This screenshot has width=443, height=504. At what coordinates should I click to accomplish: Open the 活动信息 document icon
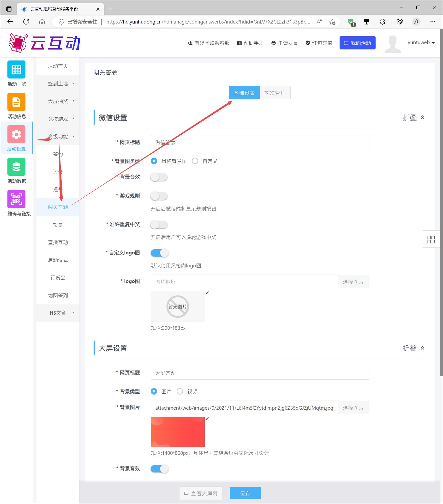pos(16,102)
